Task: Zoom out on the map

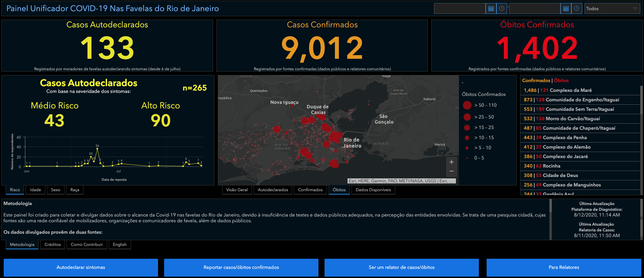Action: coord(452,171)
